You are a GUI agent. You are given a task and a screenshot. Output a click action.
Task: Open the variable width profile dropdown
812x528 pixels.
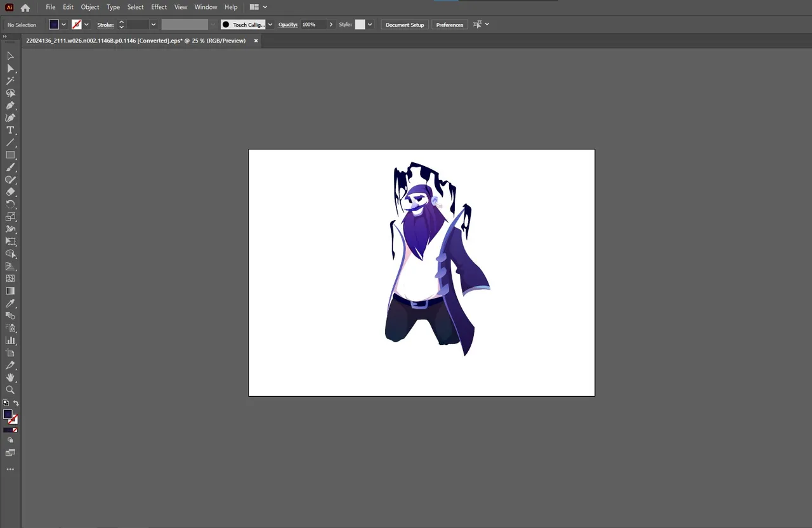(x=213, y=25)
